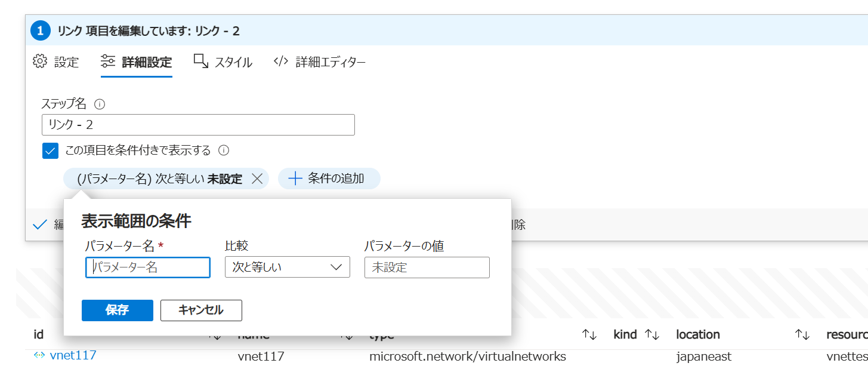Focus the パラメーター名 text field
Screen dimensions: 868x366
pos(148,267)
